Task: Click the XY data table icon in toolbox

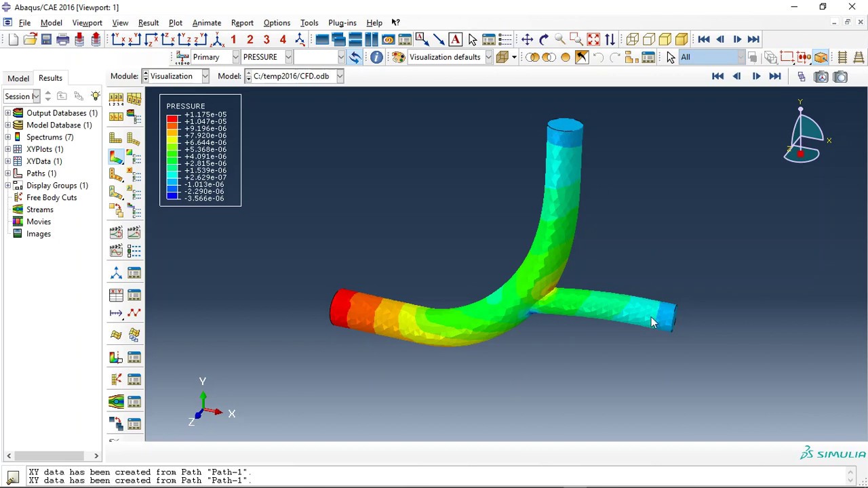Action: pos(116,295)
